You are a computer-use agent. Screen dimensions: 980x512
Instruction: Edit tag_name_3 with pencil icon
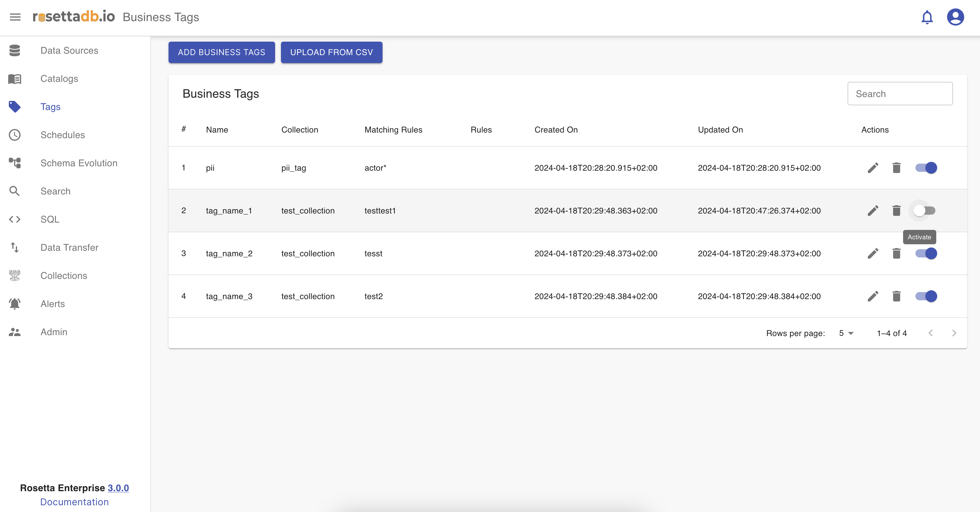click(x=873, y=296)
